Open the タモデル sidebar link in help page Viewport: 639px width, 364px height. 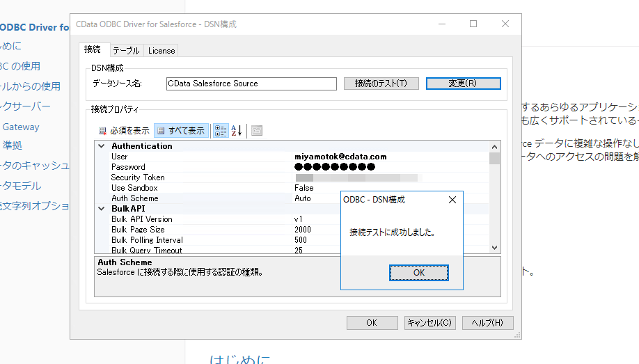20,186
